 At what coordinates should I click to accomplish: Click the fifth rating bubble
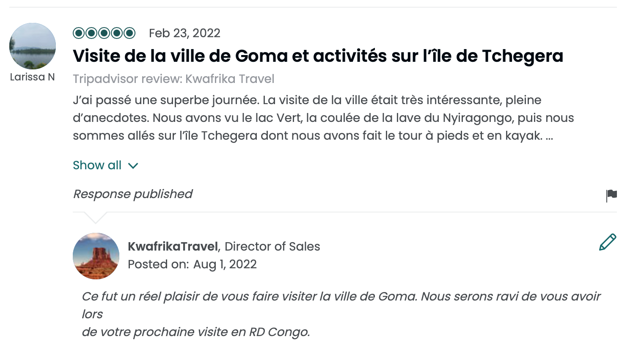[x=129, y=33]
